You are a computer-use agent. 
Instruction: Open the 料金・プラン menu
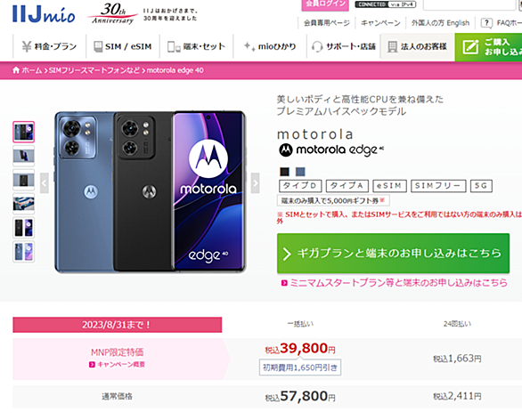coord(49,46)
